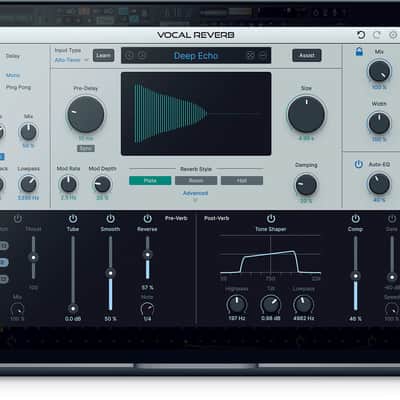Viewport: 400px width, 400px height.
Task: Click the Comp slider handle
Action: [355, 276]
